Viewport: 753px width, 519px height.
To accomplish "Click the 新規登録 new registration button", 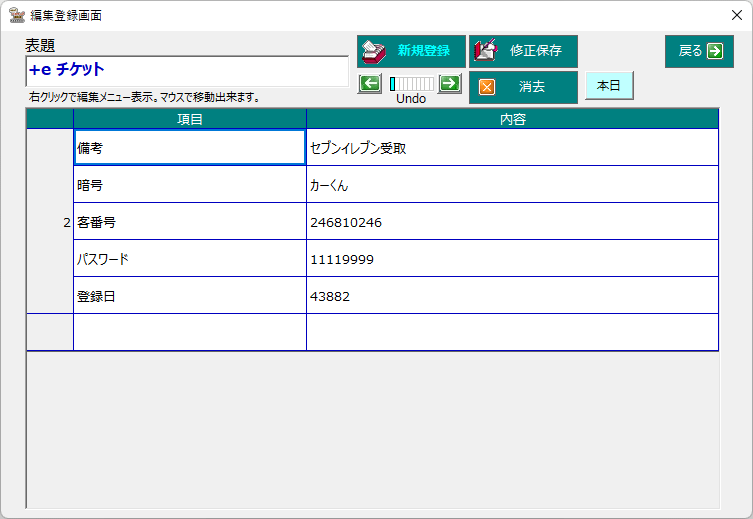I will (x=411, y=51).
